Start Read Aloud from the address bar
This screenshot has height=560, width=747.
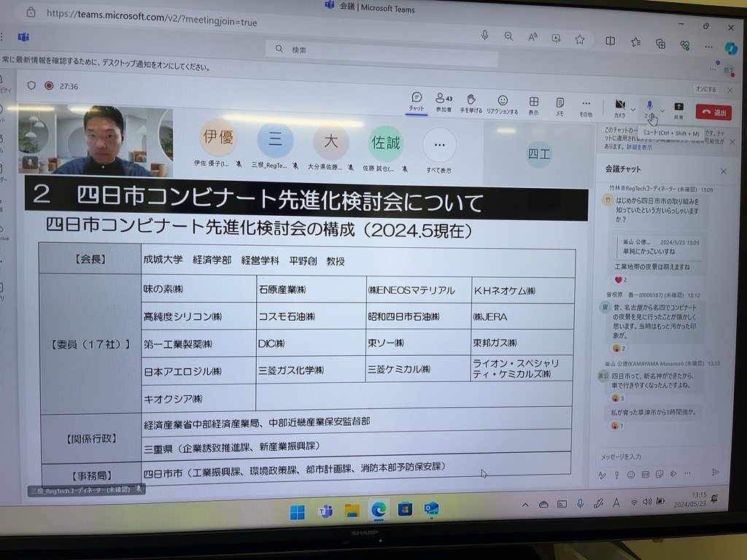point(532,37)
